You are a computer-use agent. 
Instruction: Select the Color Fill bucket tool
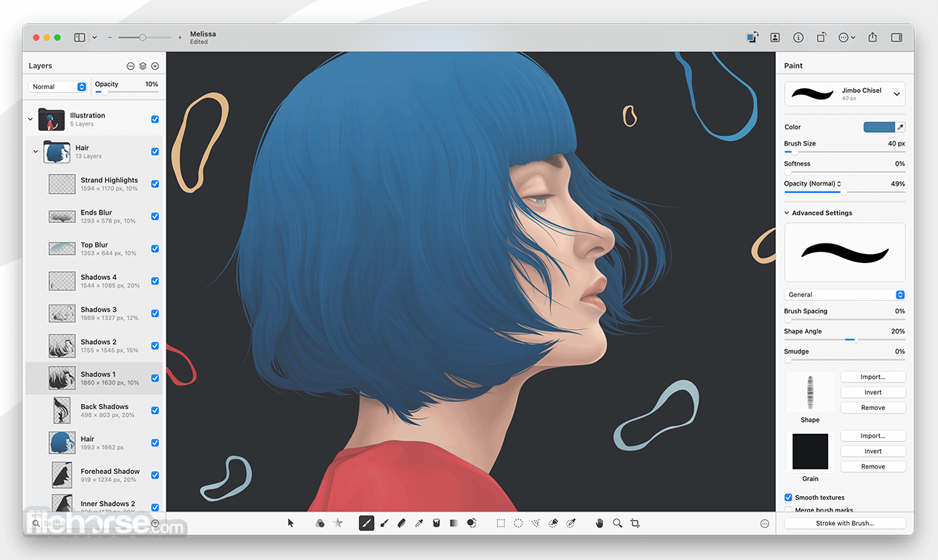point(437,523)
